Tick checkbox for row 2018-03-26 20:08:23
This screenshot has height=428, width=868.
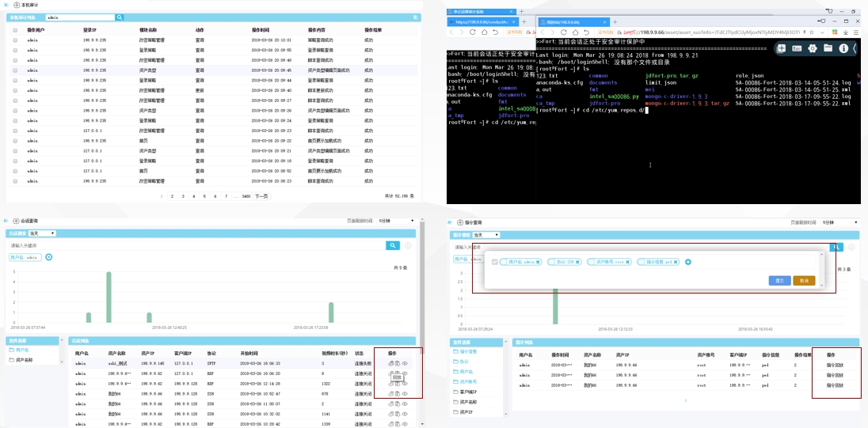(x=15, y=181)
